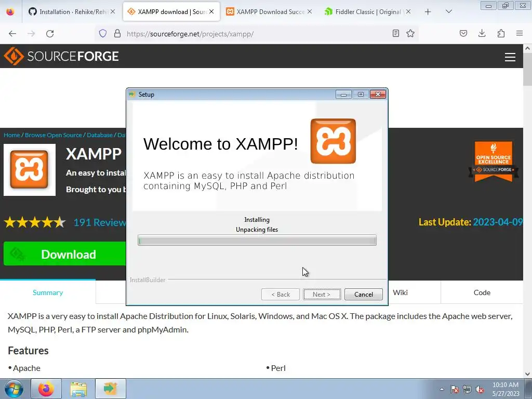Click the Open Source Excellence badge

494,162
